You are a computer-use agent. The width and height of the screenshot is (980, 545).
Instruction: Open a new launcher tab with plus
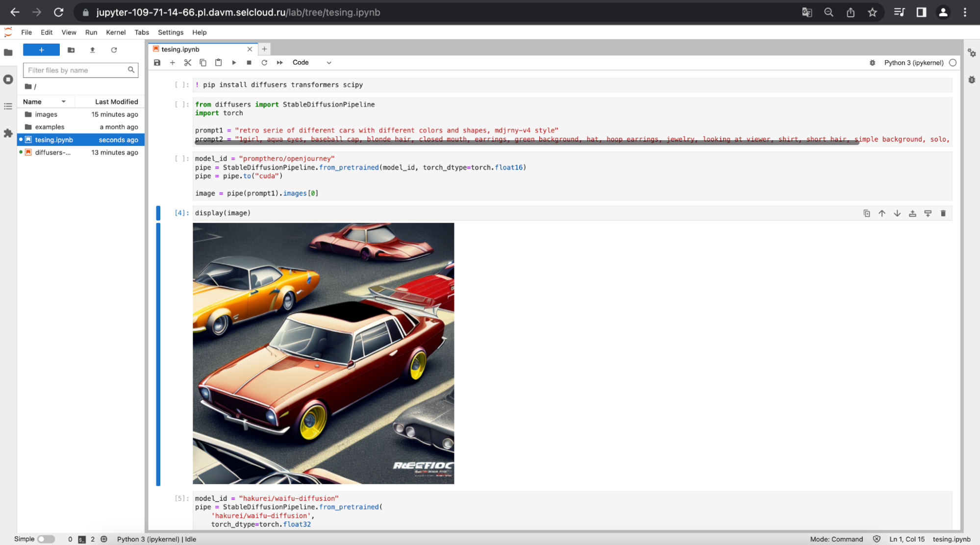click(264, 49)
